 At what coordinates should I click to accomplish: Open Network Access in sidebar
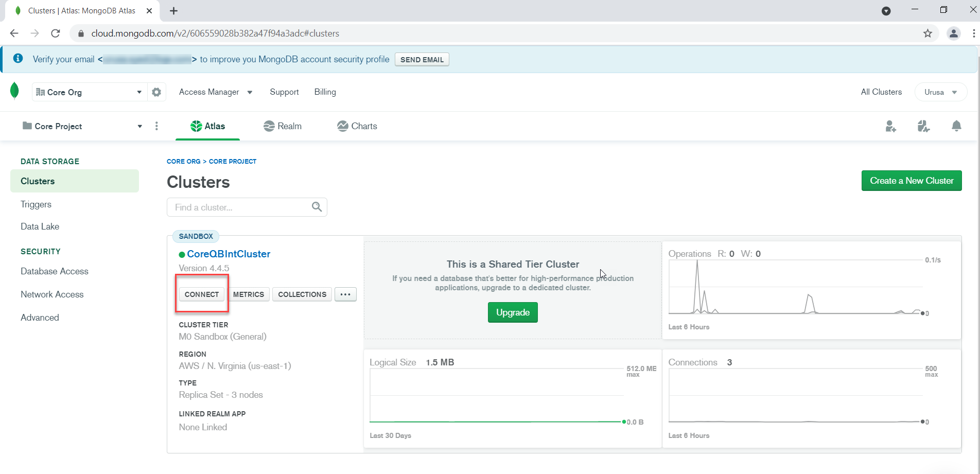point(51,294)
